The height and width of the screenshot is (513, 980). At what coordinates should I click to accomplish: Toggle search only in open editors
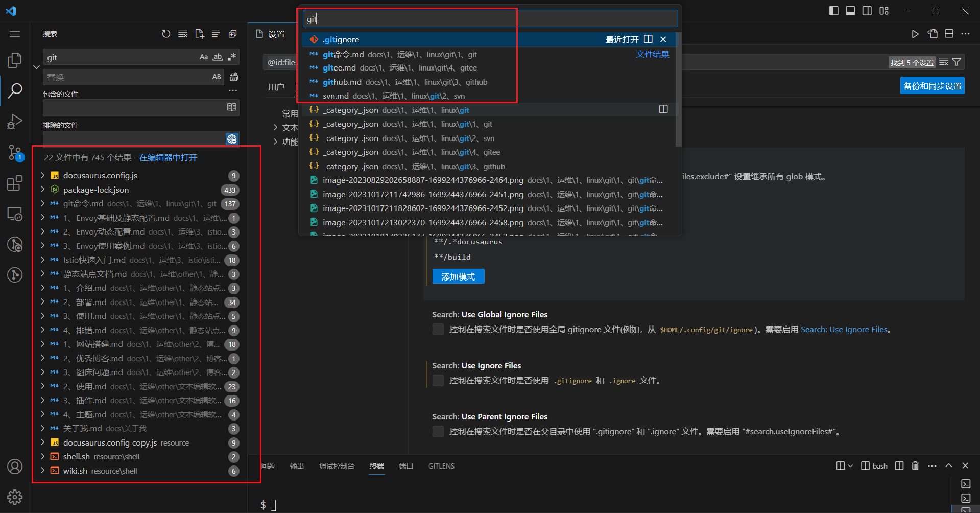tap(232, 107)
